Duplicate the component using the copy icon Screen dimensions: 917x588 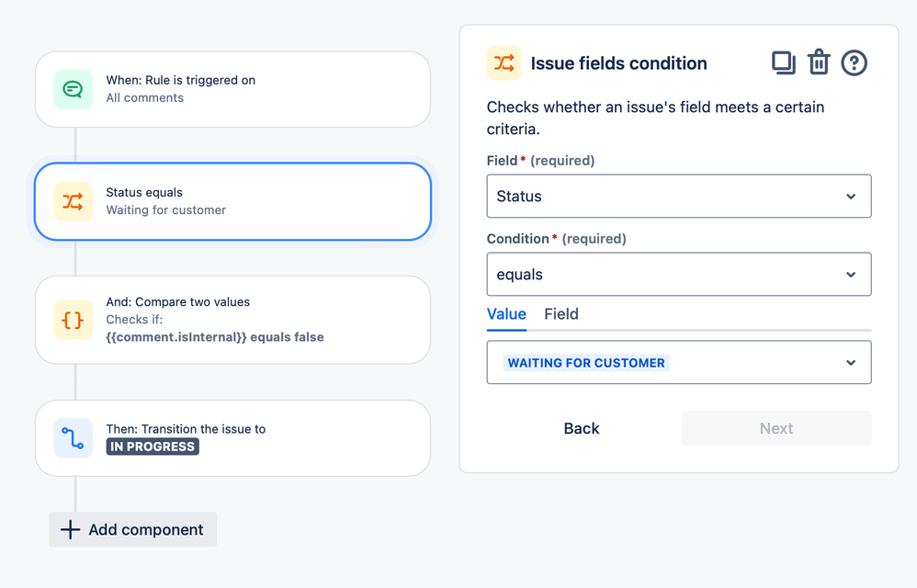[x=783, y=62]
